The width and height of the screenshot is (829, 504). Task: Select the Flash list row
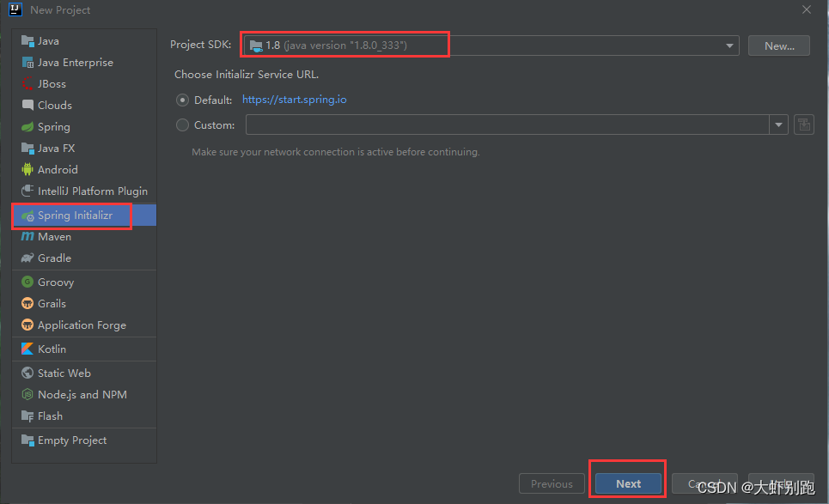pos(84,416)
